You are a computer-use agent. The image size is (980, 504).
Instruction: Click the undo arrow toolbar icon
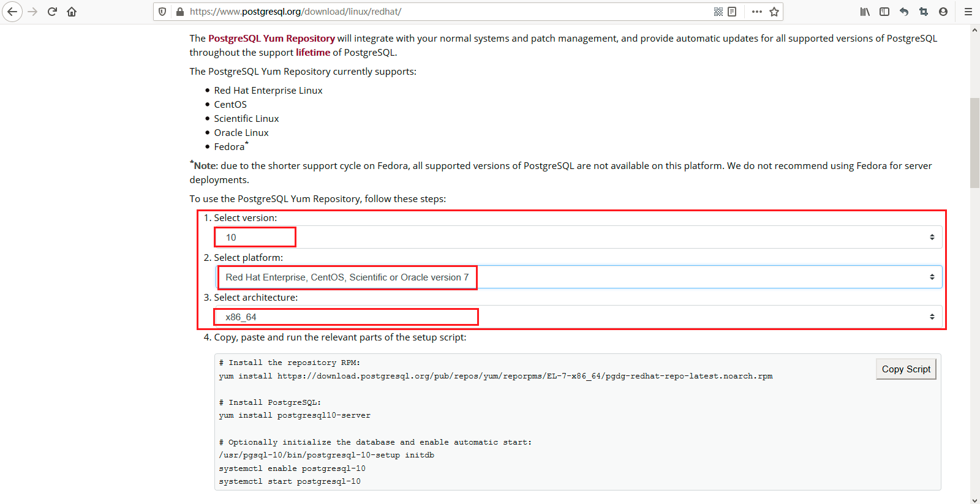coord(904,12)
